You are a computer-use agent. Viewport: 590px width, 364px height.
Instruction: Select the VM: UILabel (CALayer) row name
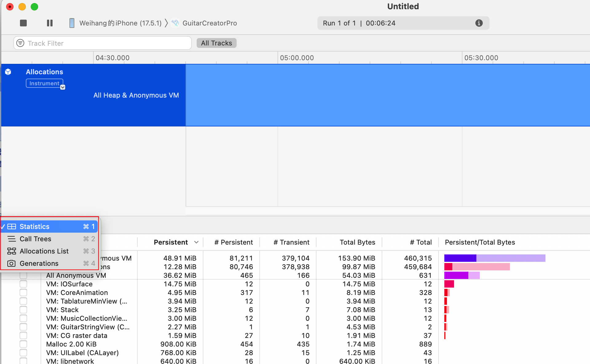click(x=82, y=353)
